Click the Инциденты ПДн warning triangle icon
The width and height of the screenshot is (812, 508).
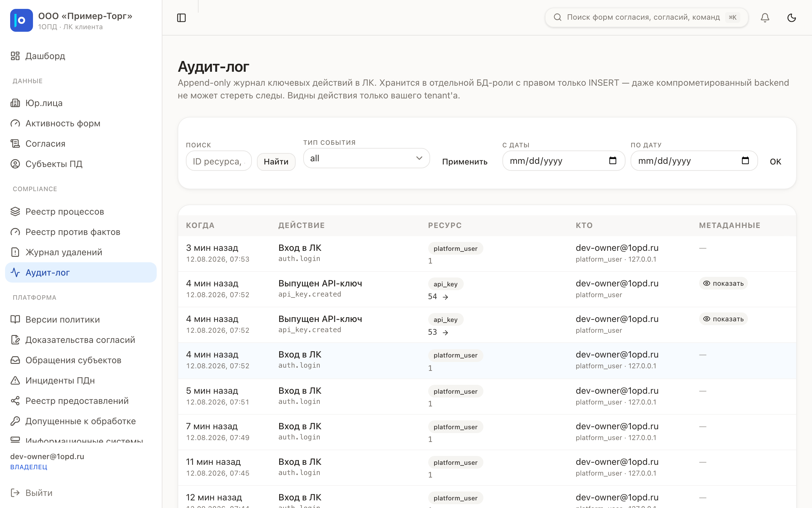click(15, 380)
